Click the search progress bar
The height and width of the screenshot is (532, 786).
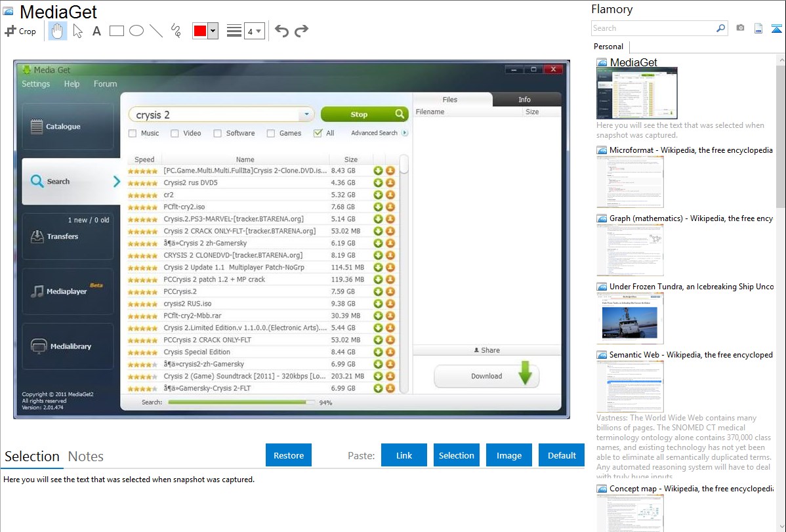click(x=241, y=402)
